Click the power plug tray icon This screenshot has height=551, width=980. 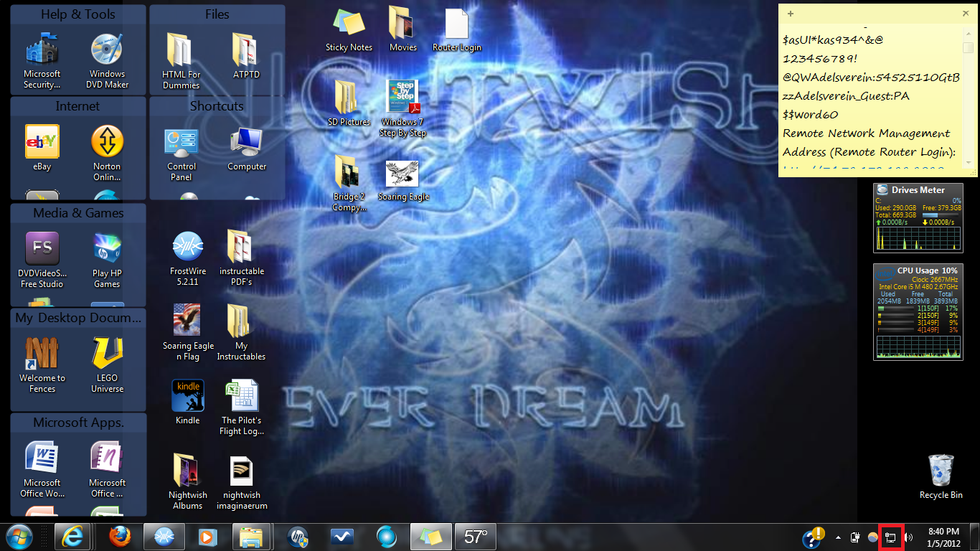pyautogui.click(x=855, y=537)
